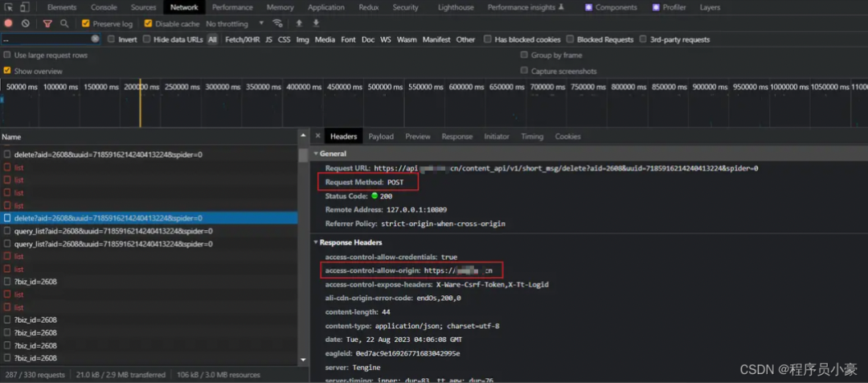Stop recording network log red button

click(8, 23)
